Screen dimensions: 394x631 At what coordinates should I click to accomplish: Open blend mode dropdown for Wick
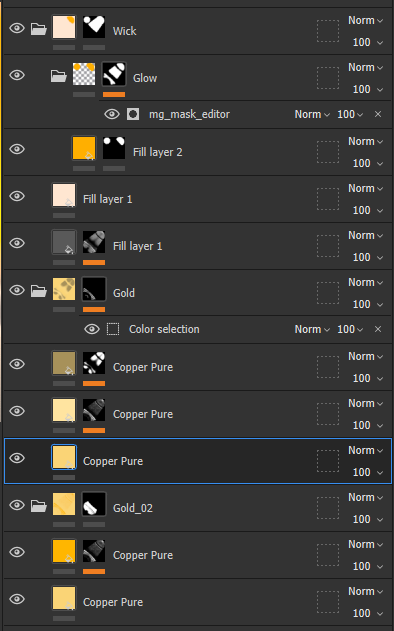(x=365, y=21)
